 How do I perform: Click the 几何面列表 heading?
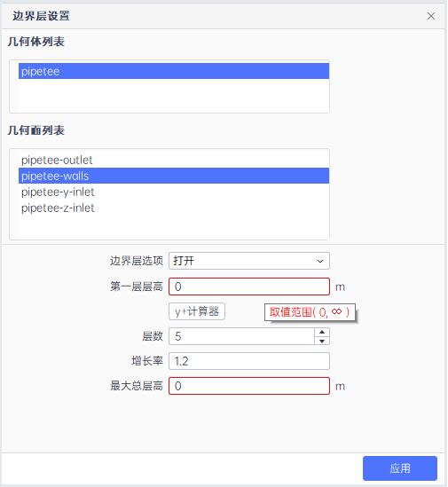coord(36,130)
